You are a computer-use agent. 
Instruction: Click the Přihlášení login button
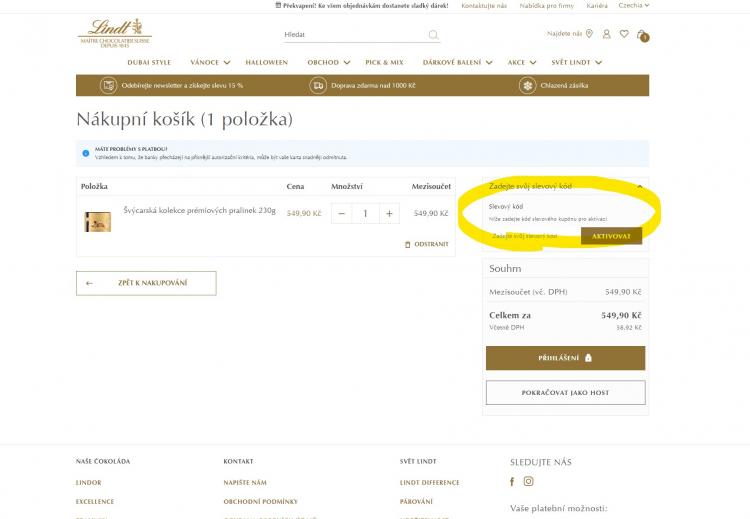[x=565, y=358]
